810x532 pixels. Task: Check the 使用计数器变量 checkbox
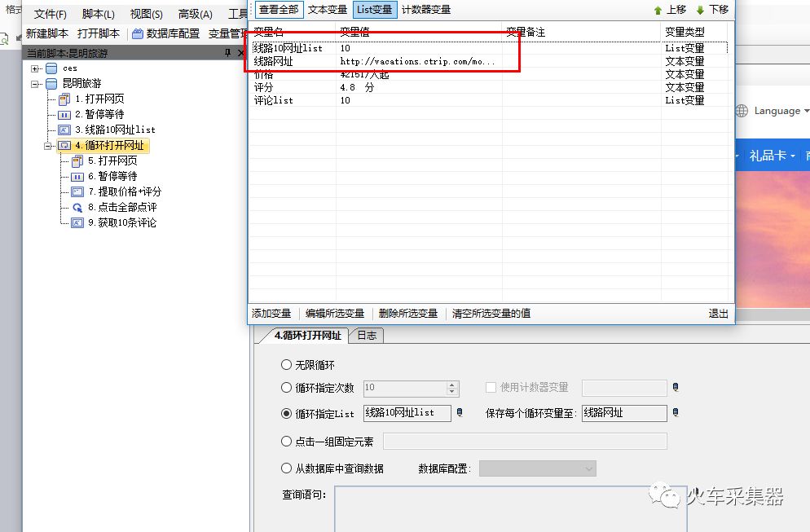pyautogui.click(x=491, y=387)
